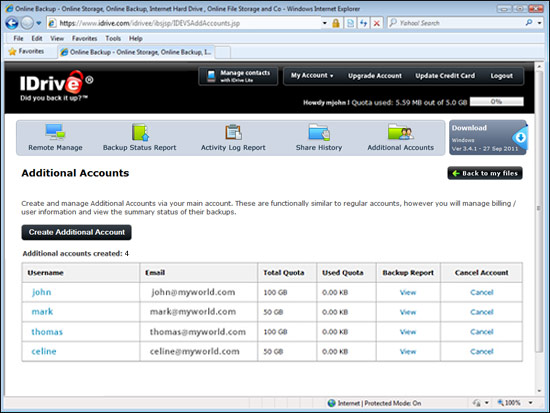Click Upgrade Account link
The image size is (550, 413).
click(375, 76)
